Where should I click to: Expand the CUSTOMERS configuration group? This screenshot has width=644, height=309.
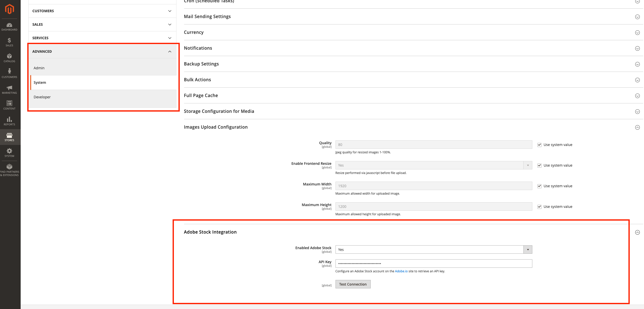102,11
